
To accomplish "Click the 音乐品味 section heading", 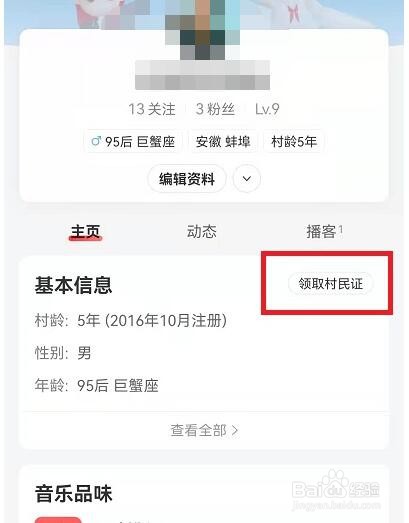I will click(73, 494).
